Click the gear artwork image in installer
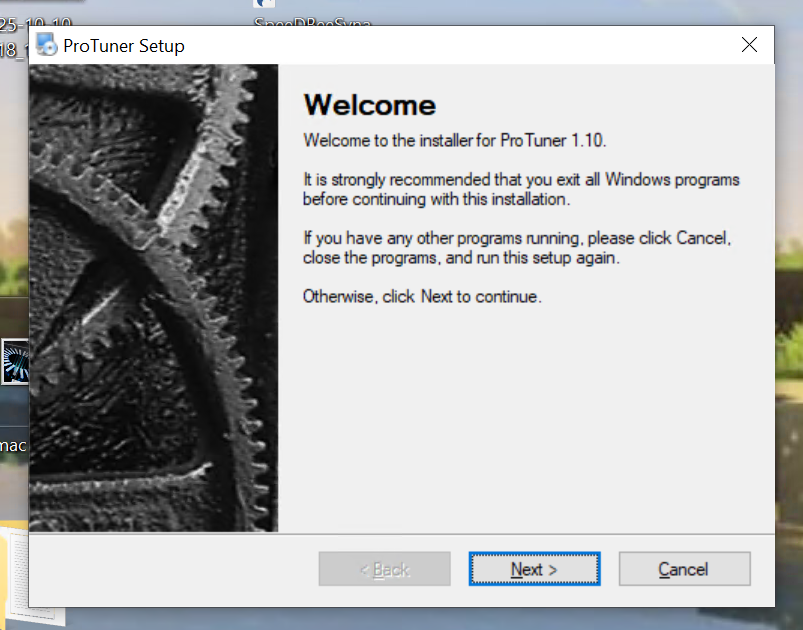Viewport: 803px width, 630px height. point(153,298)
